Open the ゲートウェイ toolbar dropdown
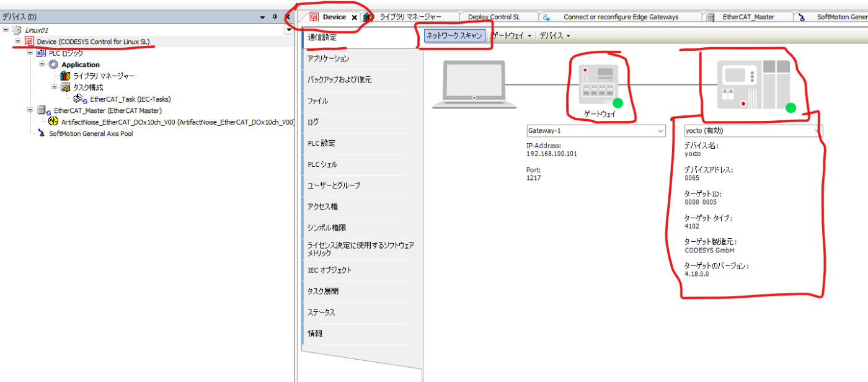868x382 pixels. [511, 36]
